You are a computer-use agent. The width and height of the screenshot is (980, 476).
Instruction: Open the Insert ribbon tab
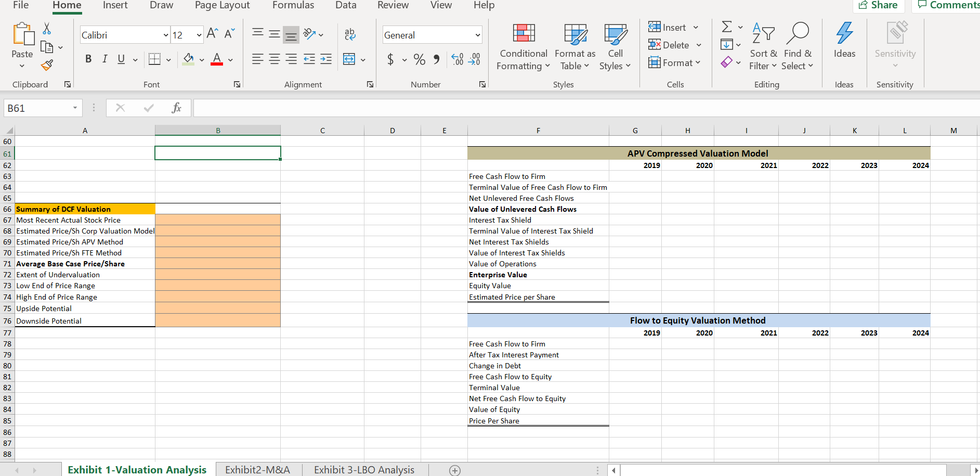pos(115,5)
